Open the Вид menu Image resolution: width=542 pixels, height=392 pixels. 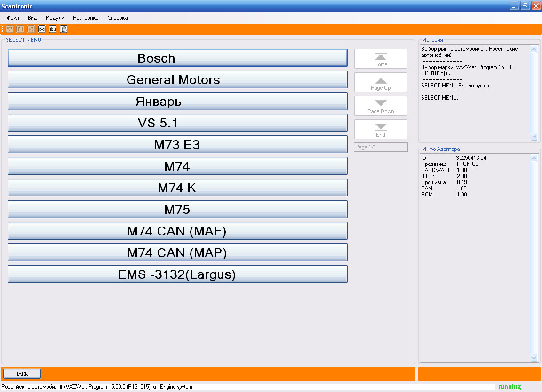point(32,18)
